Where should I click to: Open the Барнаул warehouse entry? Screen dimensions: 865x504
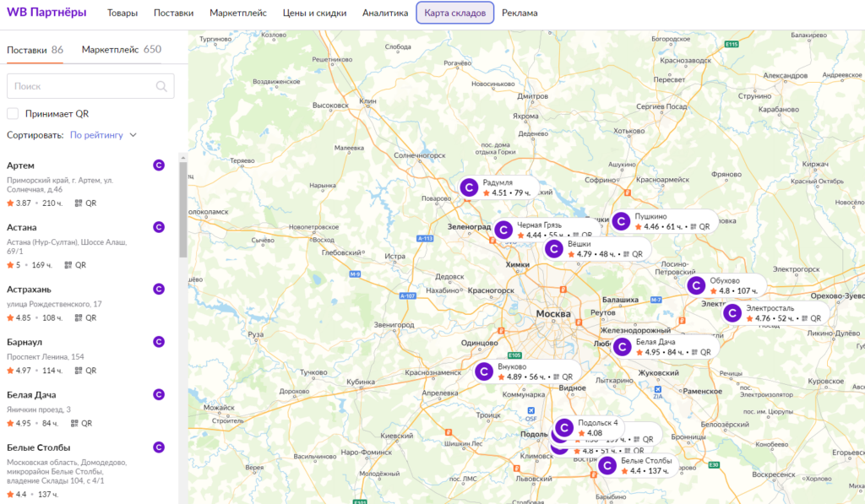tap(24, 342)
